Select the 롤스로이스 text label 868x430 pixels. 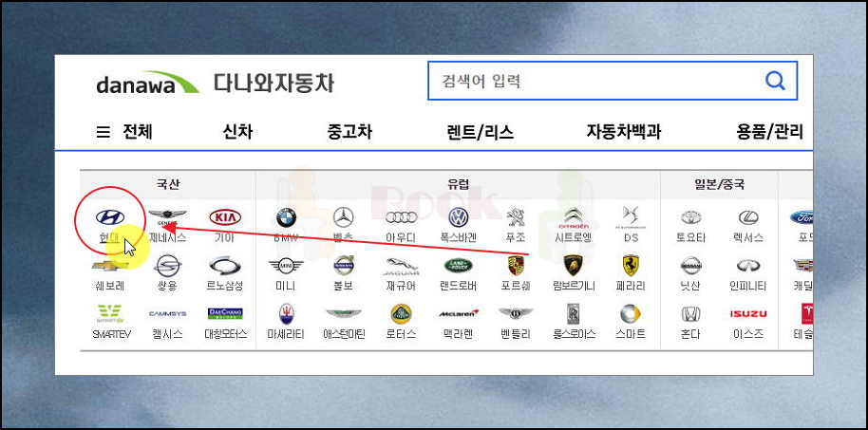574,334
